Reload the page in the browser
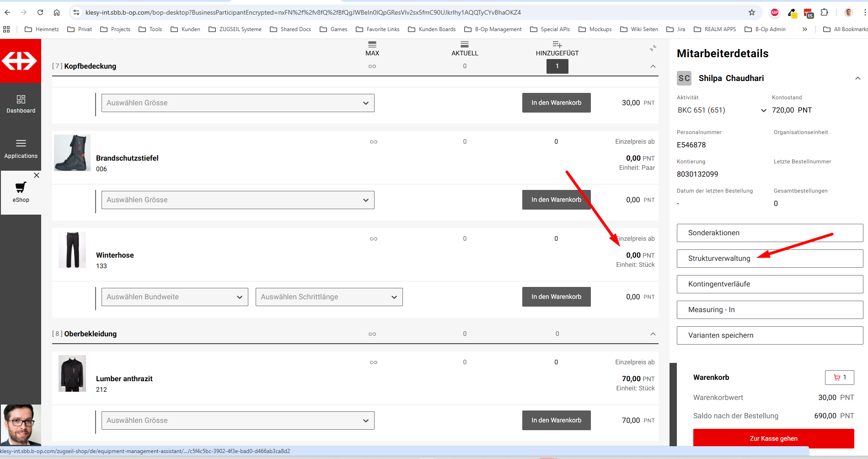The image size is (868, 459). tap(40, 12)
